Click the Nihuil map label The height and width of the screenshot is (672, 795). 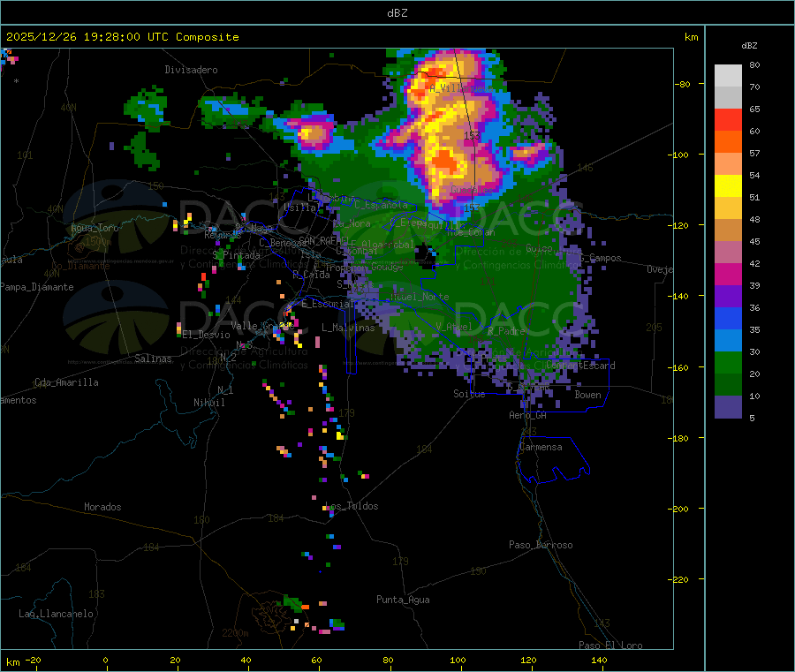coord(209,403)
